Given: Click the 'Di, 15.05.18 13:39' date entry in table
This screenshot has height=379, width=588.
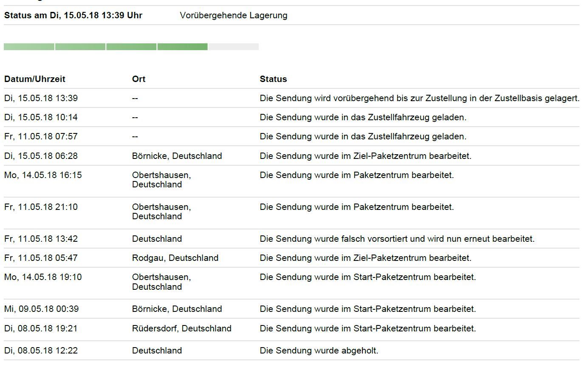Looking at the screenshot, I should pos(41,98).
